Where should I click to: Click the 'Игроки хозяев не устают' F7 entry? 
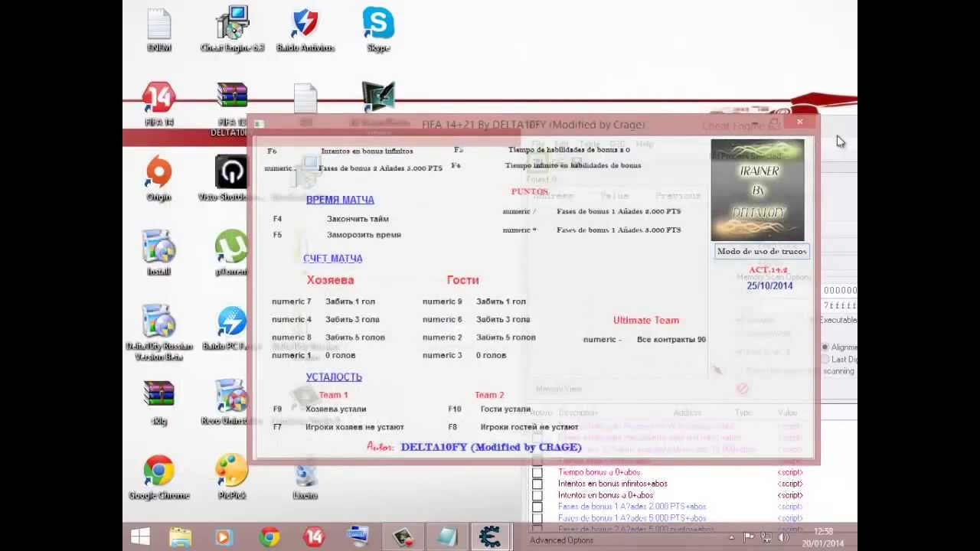coord(354,427)
